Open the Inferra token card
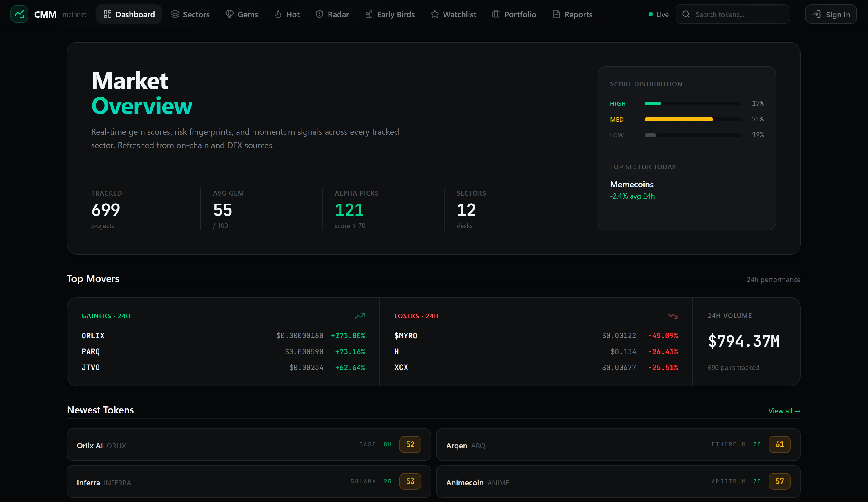Screen dimensions: 868x502 tap(249, 481)
